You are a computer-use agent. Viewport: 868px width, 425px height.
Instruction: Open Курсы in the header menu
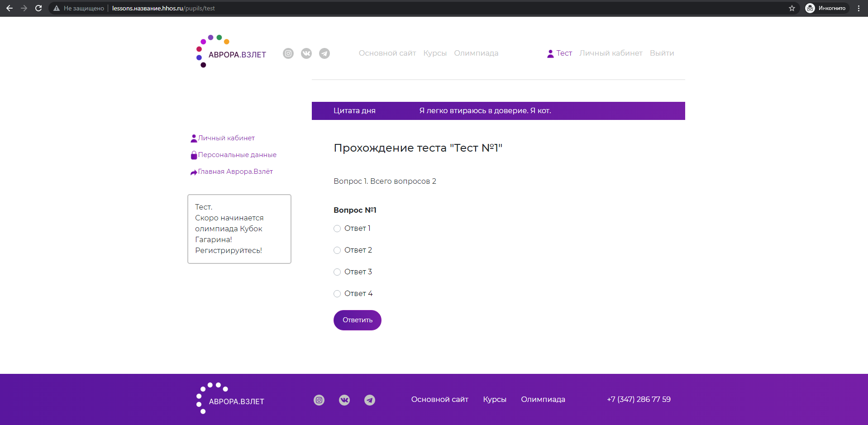(x=435, y=53)
